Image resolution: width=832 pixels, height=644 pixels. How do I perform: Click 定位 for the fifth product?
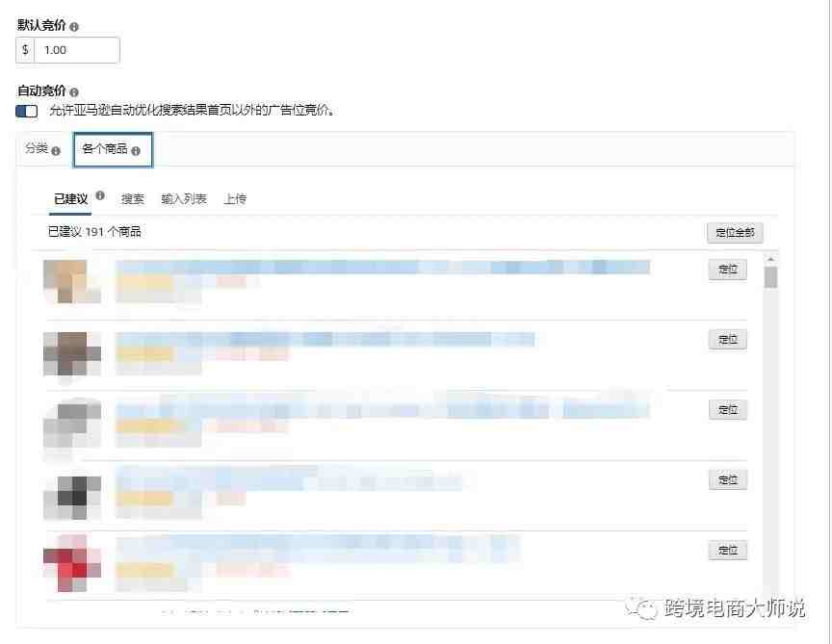(728, 550)
